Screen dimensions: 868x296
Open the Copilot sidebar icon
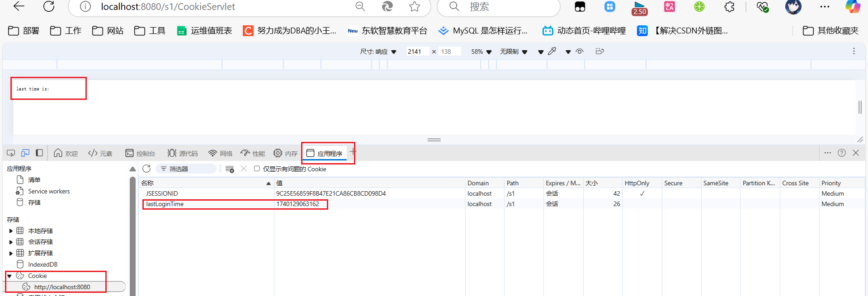pos(853,6)
